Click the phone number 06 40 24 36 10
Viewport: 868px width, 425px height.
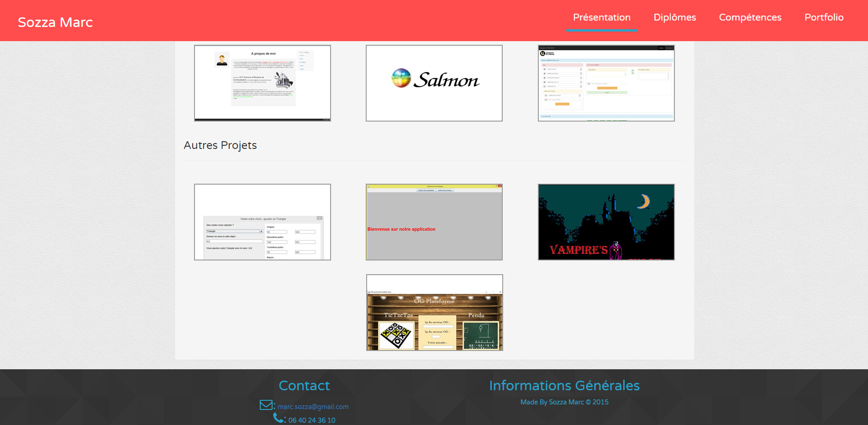311,420
